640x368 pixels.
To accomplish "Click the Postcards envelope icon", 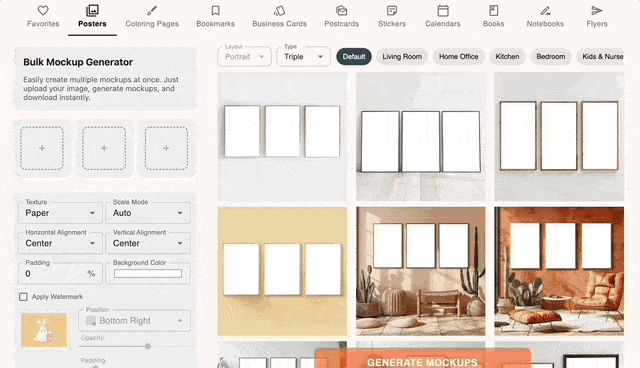I will click(x=342, y=11).
